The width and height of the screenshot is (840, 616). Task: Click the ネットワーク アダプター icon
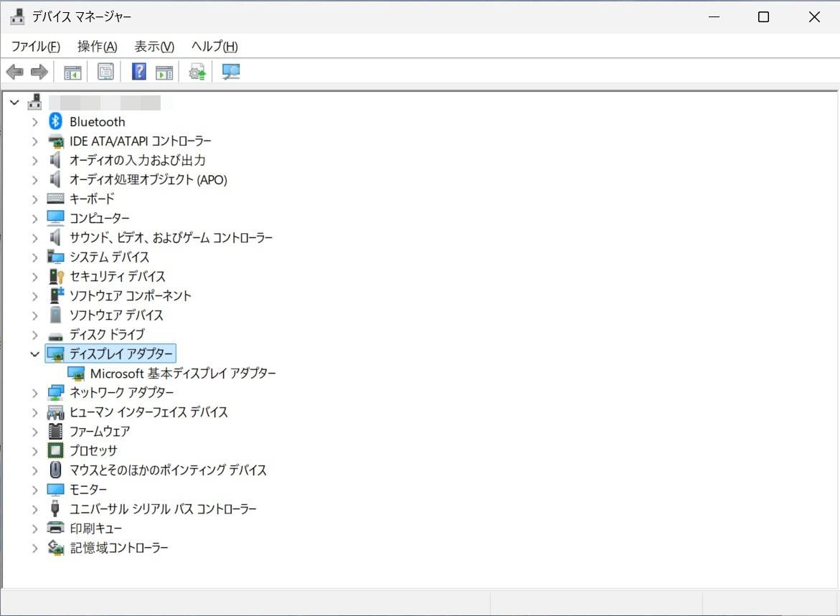tap(56, 393)
